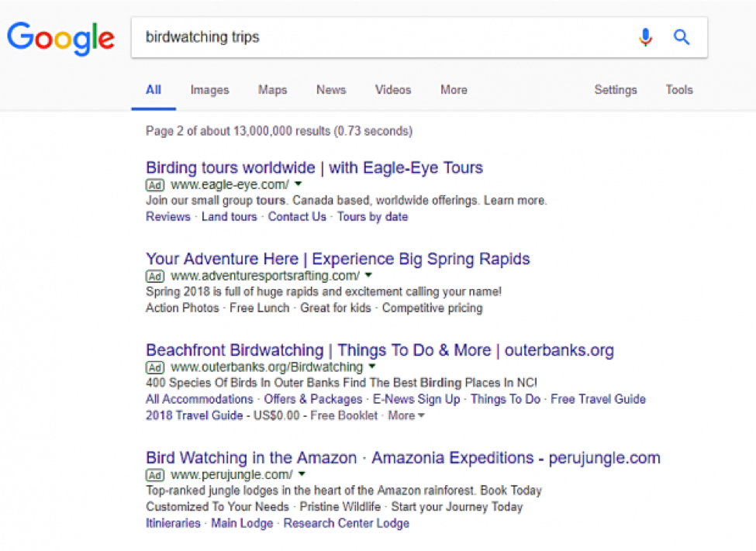Image resolution: width=756 pixels, height=551 pixels.
Task: Click the magnifying glass search icon
Action: (682, 37)
